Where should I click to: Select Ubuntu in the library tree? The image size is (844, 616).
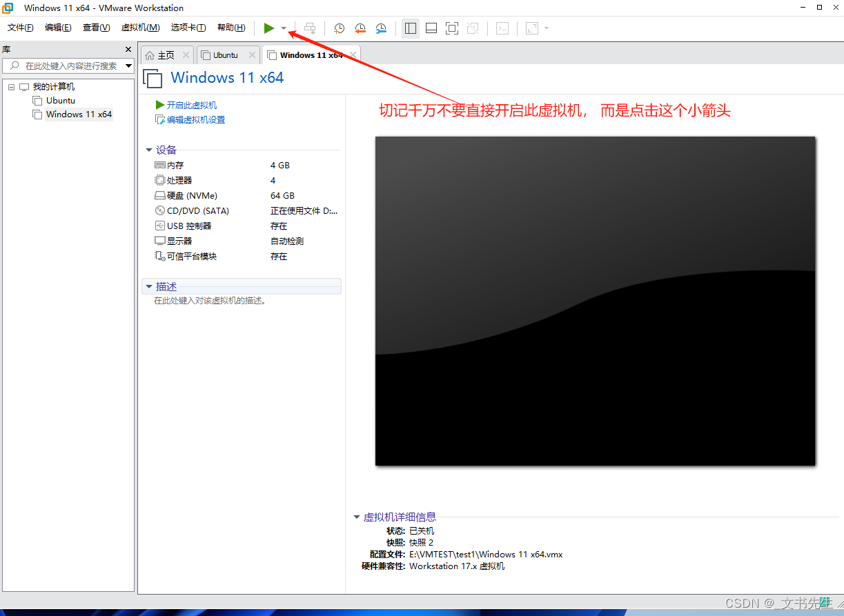coord(61,101)
